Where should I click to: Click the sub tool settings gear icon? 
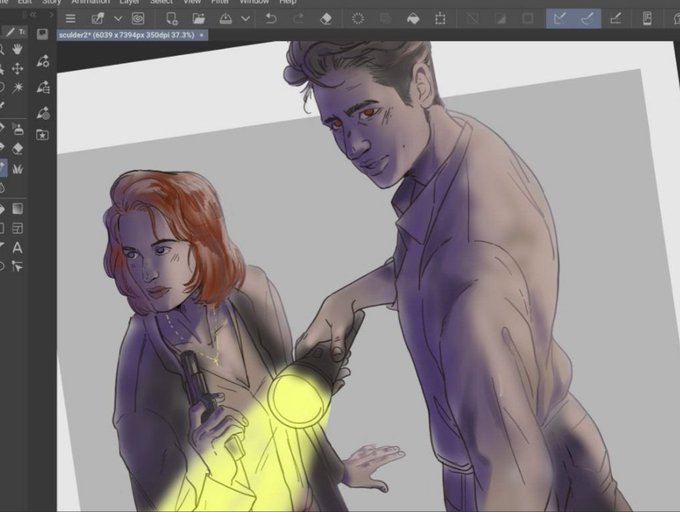click(43, 61)
